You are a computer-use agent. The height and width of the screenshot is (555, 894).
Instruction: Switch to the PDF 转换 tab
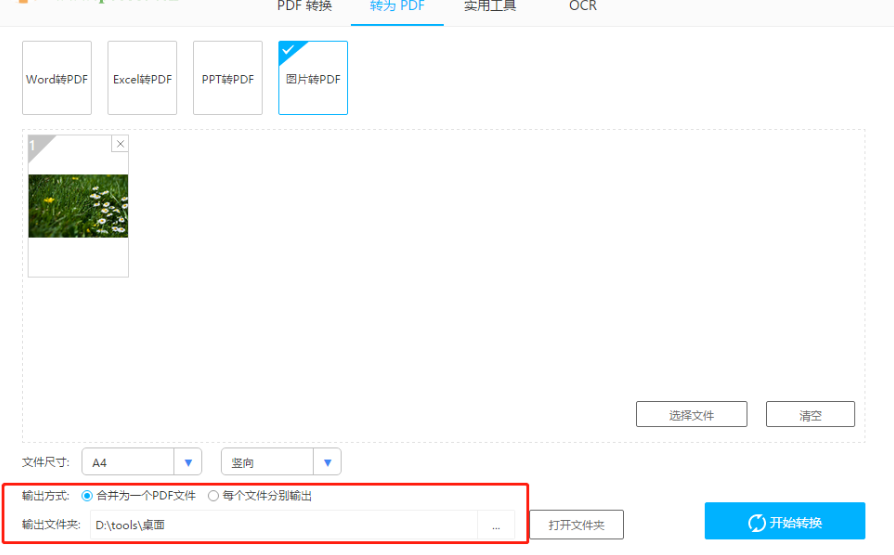tap(304, 6)
